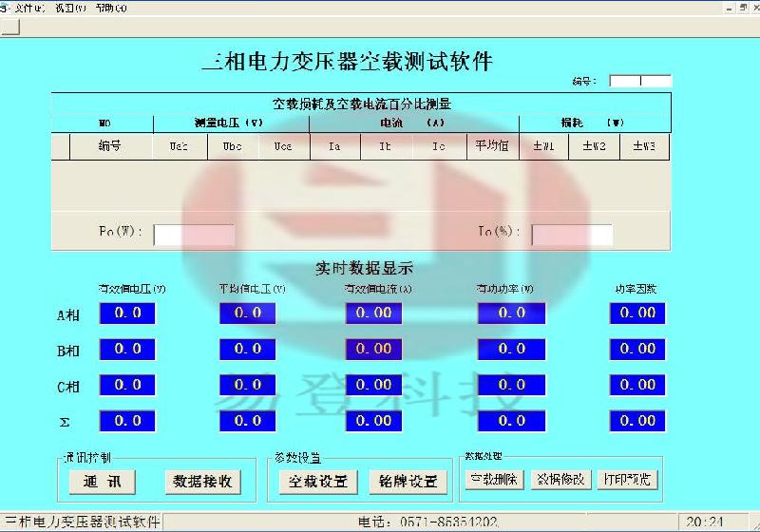The image size is (760, 532).
Task: Select the Ia column header
Action: click(335, 146)
